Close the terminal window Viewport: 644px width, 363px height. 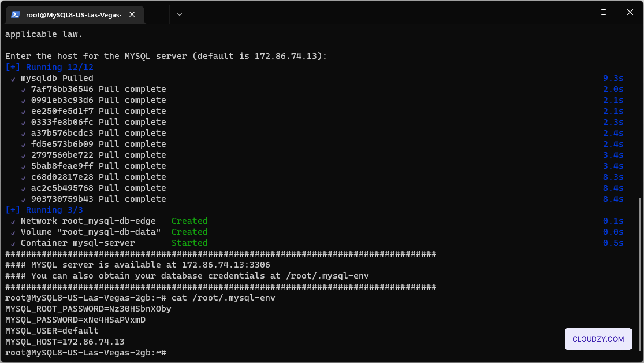pos(630,12)
